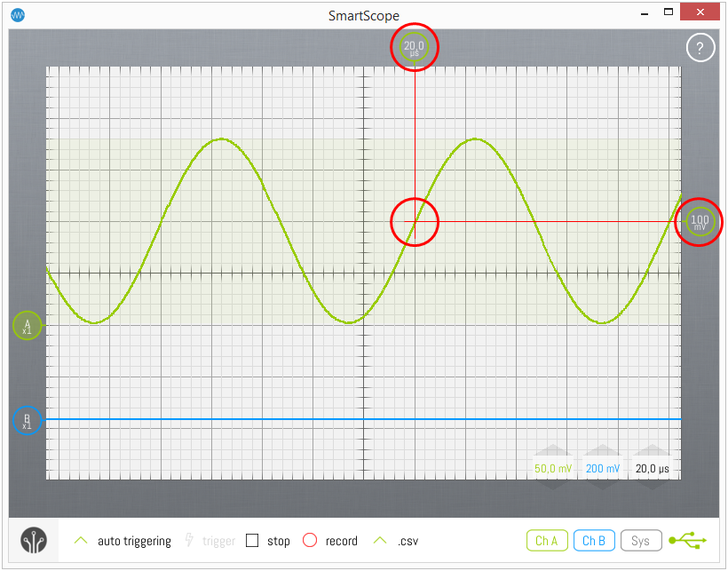The image size is (728, 571).
Task: Tick the stop acquisition checkbox
Action: pyautogui.click(x=252, y=541)
